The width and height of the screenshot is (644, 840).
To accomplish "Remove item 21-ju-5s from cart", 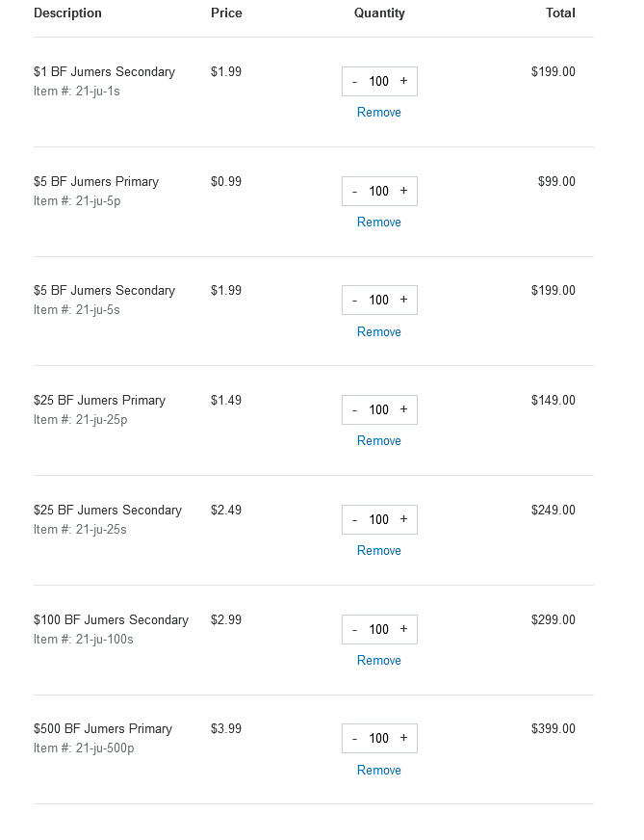I will [x=379, y=331].
